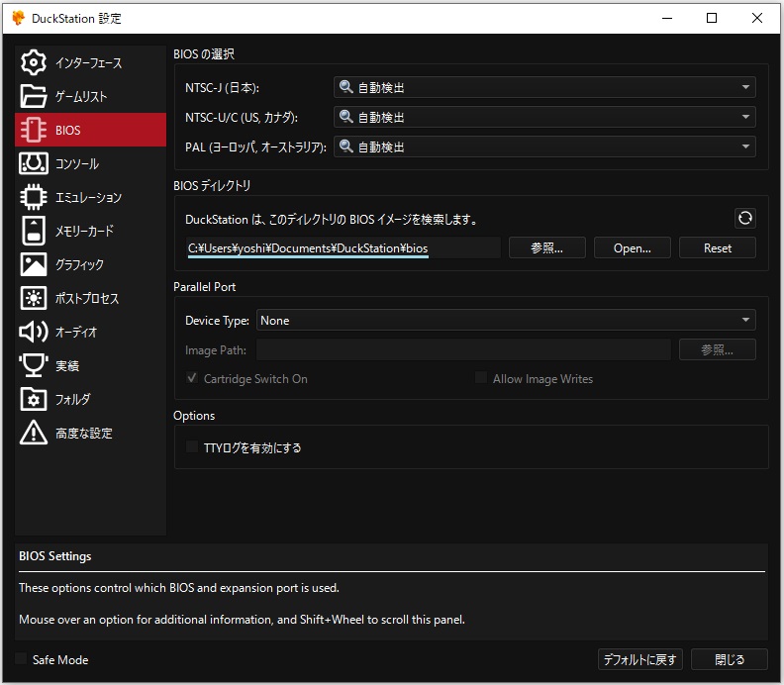Click the DuckStation は description text

tap(332, 219)
